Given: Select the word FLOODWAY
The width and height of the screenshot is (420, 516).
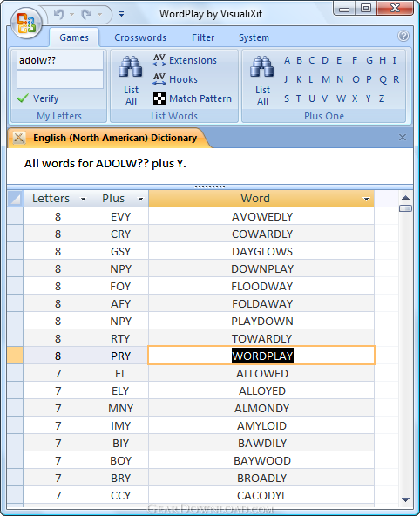Looking at the screenshot, I should [x=262, y=286].
